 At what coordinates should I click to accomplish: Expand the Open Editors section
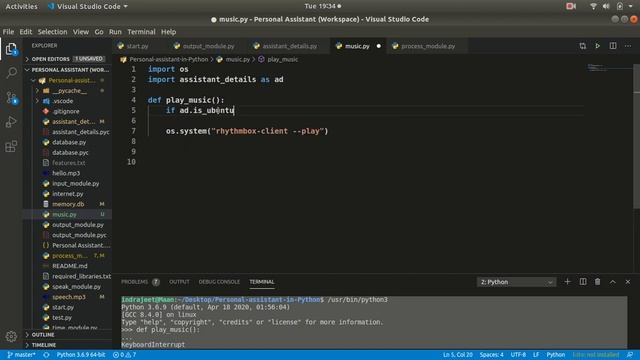[67, 59]
